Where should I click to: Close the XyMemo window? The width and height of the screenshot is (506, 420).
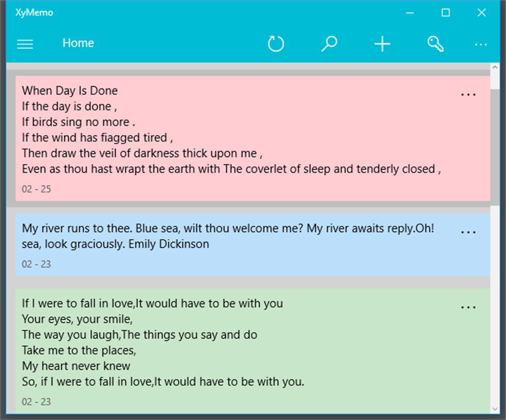click(x=482, y=12)
